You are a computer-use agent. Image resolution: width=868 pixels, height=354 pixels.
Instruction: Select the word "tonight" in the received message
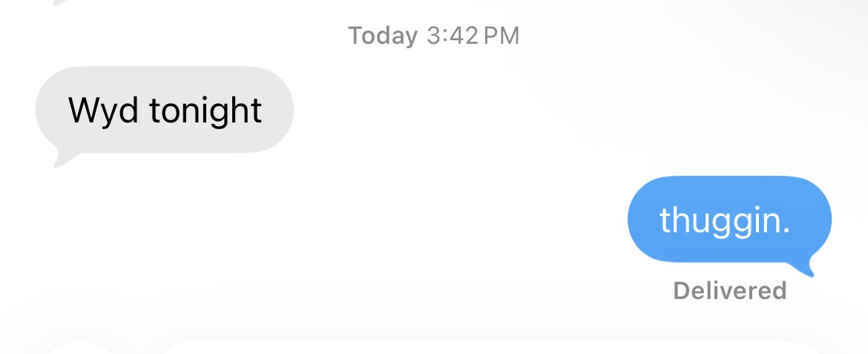point(206,111)
